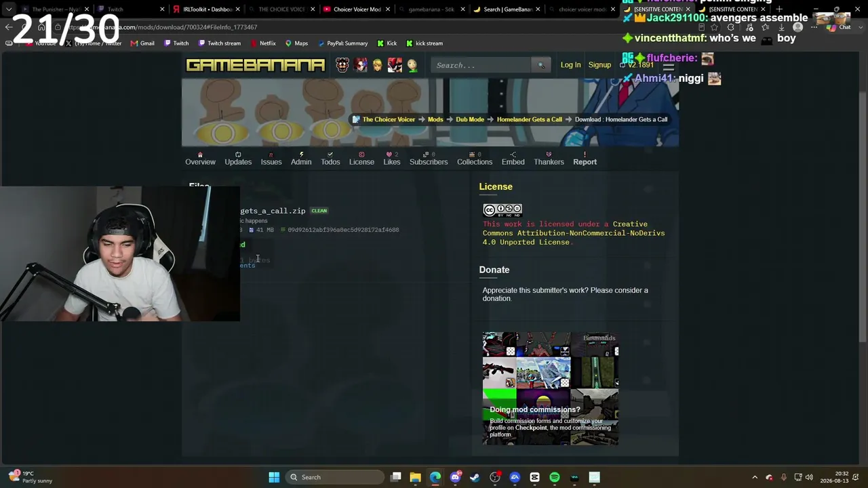The width and height of the screenshot is (868, 488).
Task: Show hidden system tray icons
Action: [755, 477]
